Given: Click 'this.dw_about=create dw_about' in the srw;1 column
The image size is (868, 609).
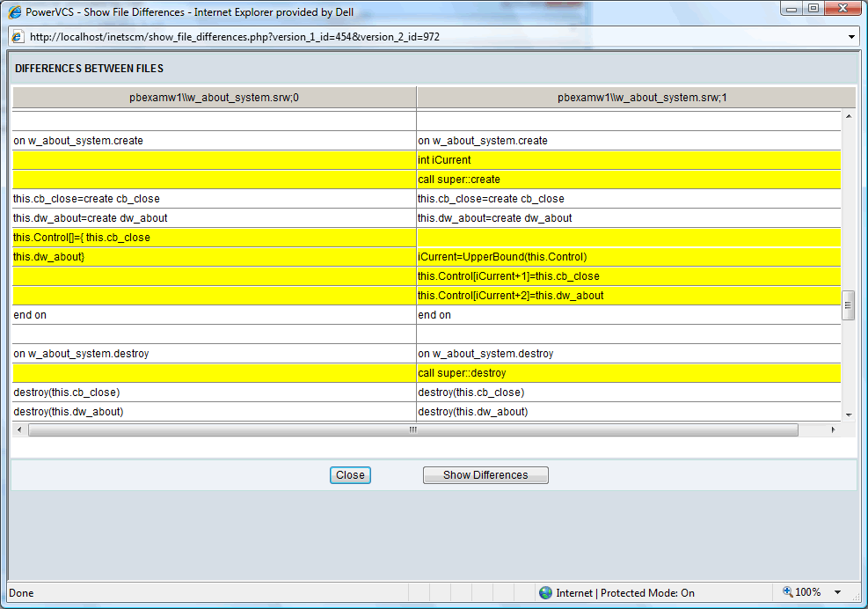Looking at the screenshot, I should tap(495, 218).
